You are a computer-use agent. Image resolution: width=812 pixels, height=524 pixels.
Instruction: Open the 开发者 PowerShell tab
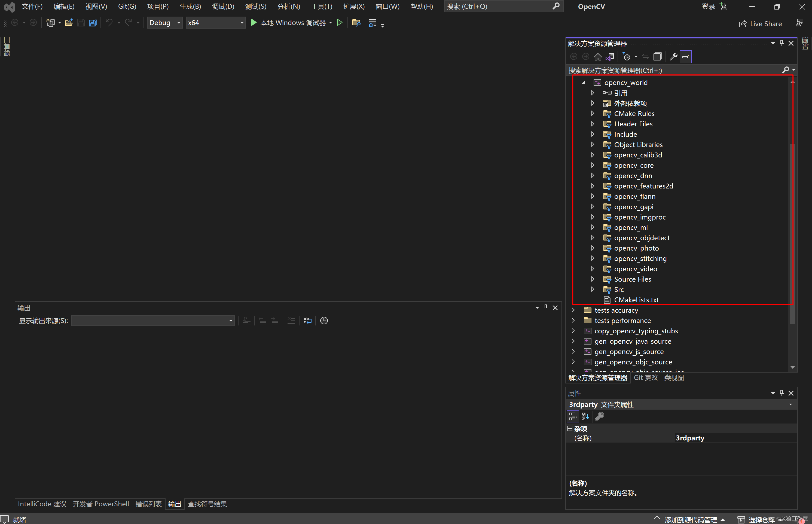[x=101, y=504]
